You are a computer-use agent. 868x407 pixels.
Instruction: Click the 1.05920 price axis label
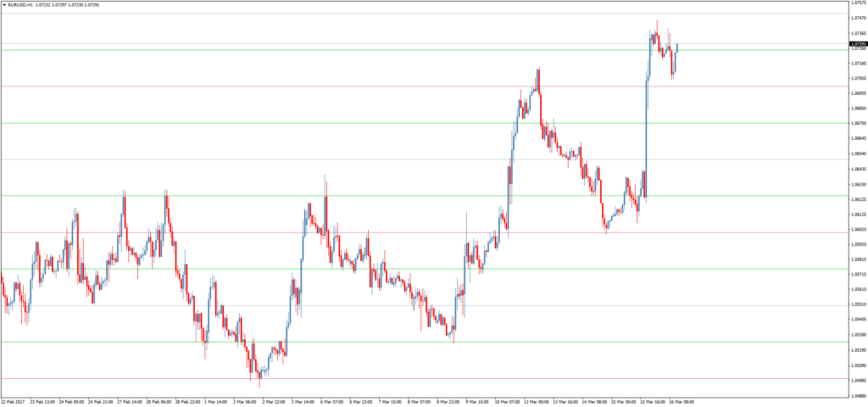[859, 244]
